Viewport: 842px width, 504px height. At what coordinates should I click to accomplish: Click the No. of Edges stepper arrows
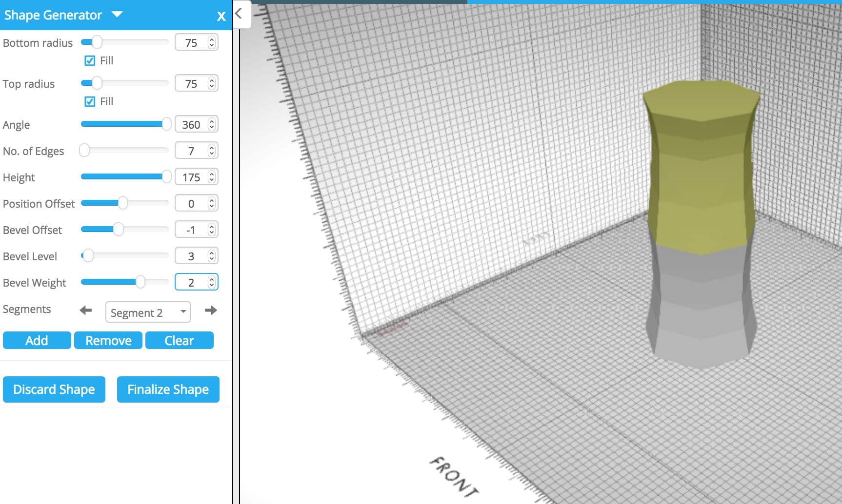pyautogui.click(x=211, y=151)
